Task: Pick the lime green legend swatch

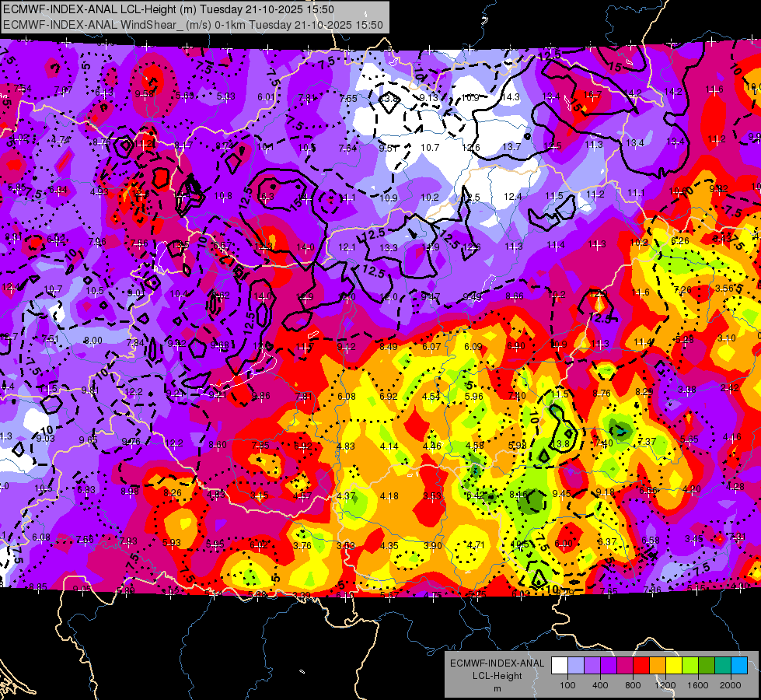Action: 690,666
